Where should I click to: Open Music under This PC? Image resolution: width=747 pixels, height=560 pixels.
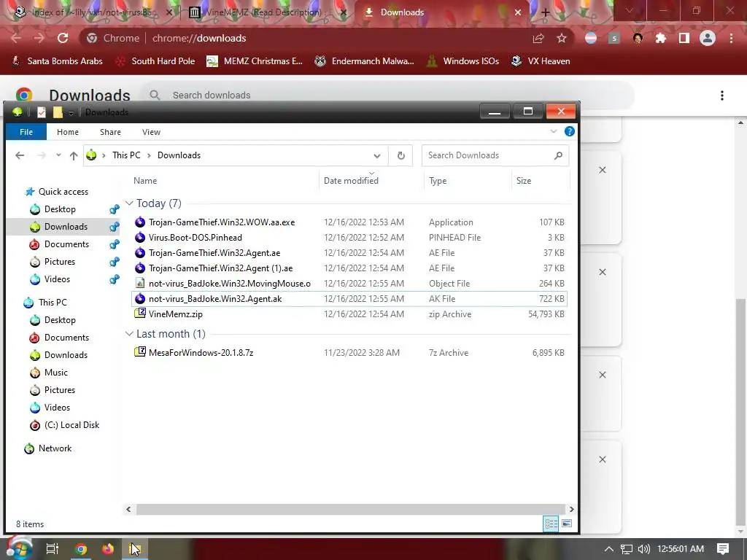(55, 373)
